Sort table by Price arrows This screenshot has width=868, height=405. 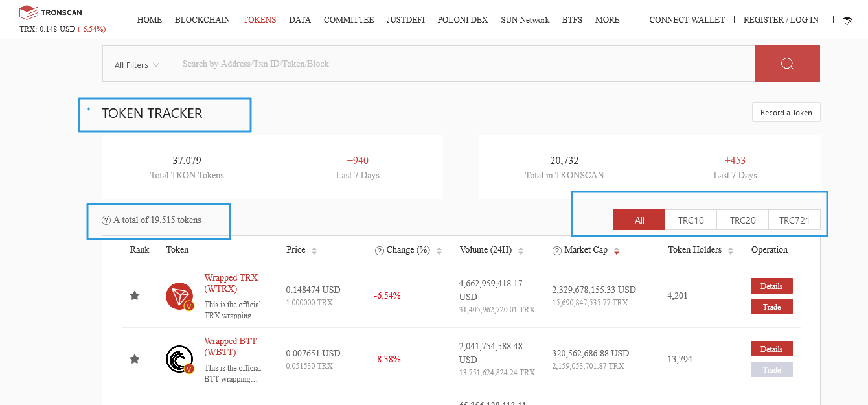coord(314,251)
